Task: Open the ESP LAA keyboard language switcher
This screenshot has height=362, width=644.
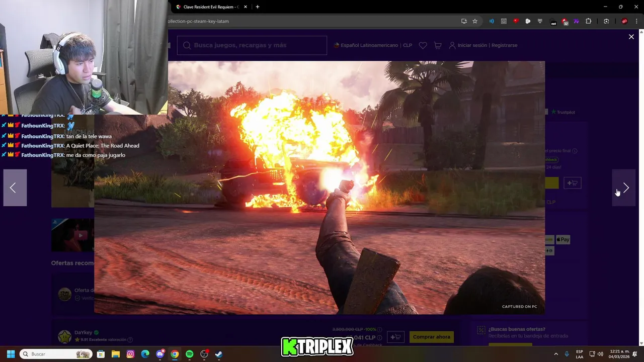Action: (x=580, y=354)
